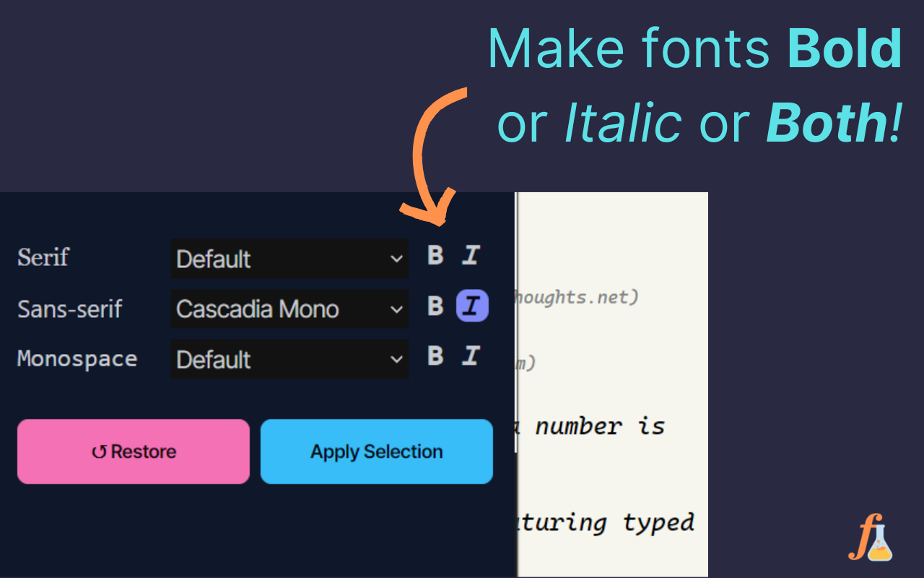Click the Sans-serif label

(x=70, y=309)
